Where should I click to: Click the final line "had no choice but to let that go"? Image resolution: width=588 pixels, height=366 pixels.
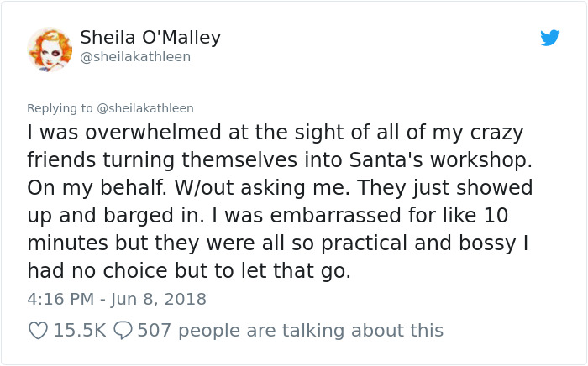click(x=187, y=270)
